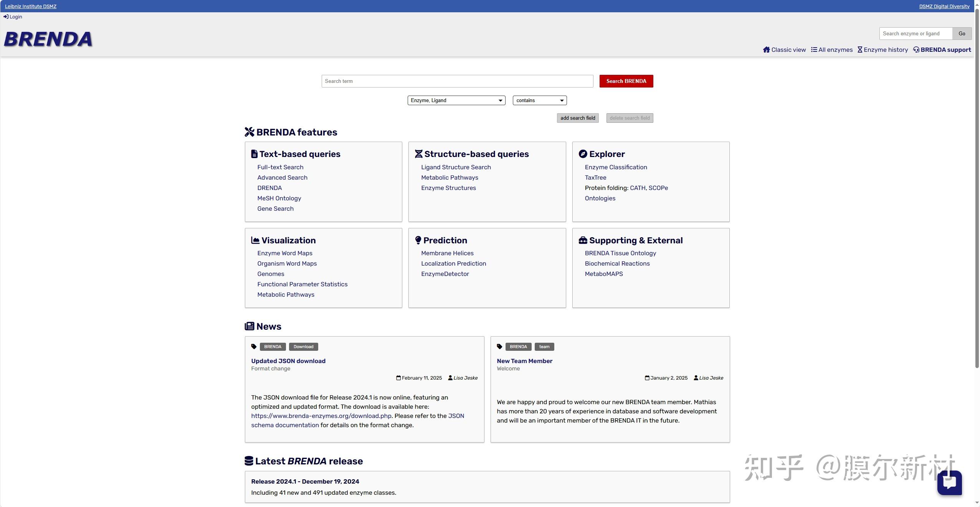Image resolution: width=980 pixels, height=507 pixels.
Task: Click inside the Search term field
Action: [x=457, y=81]
